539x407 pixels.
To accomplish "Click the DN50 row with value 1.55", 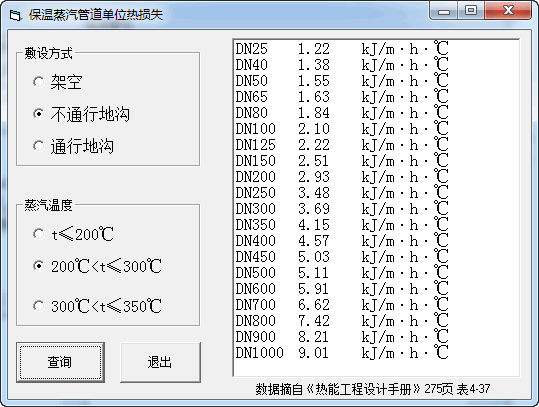I will point(342,81).
